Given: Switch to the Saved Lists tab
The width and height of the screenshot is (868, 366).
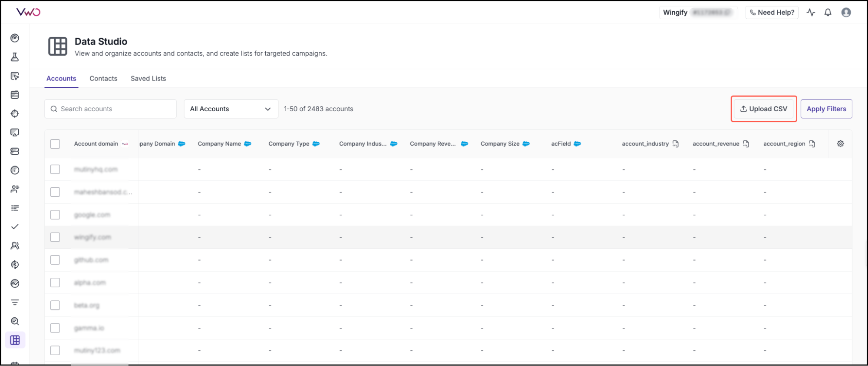Looking at the screenshot, I should click(x=149, y=79).
